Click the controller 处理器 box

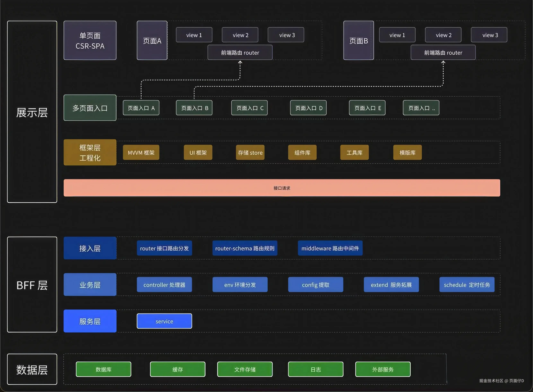164,285
